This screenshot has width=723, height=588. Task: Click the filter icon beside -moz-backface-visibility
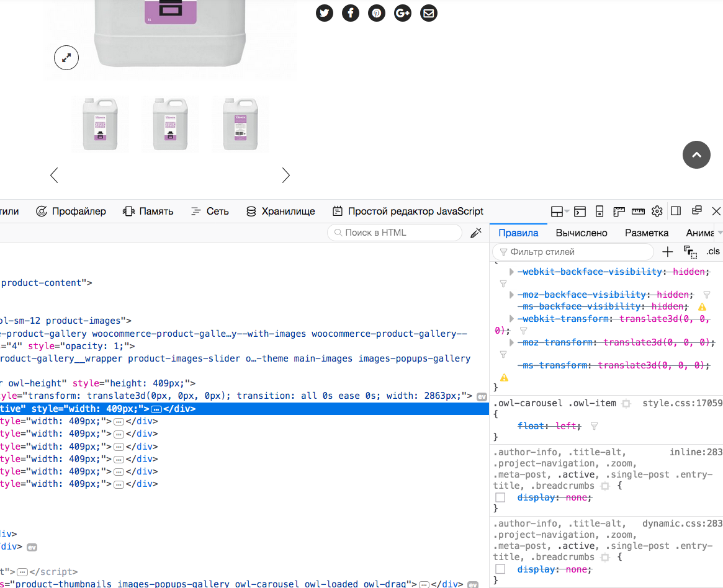706,295
